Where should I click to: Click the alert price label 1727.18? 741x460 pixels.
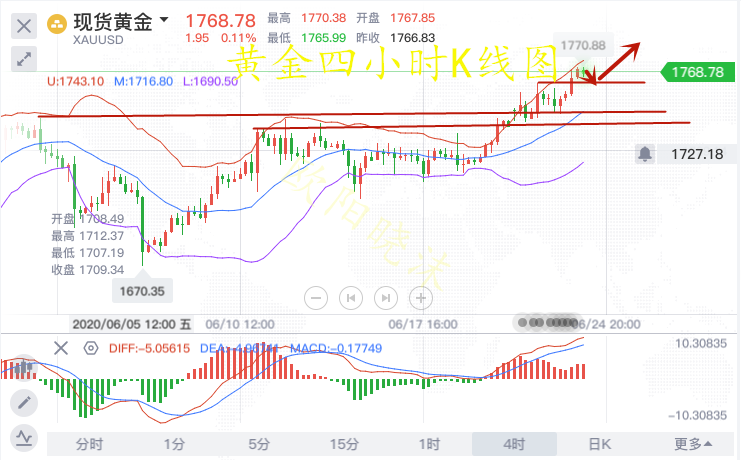697,154
